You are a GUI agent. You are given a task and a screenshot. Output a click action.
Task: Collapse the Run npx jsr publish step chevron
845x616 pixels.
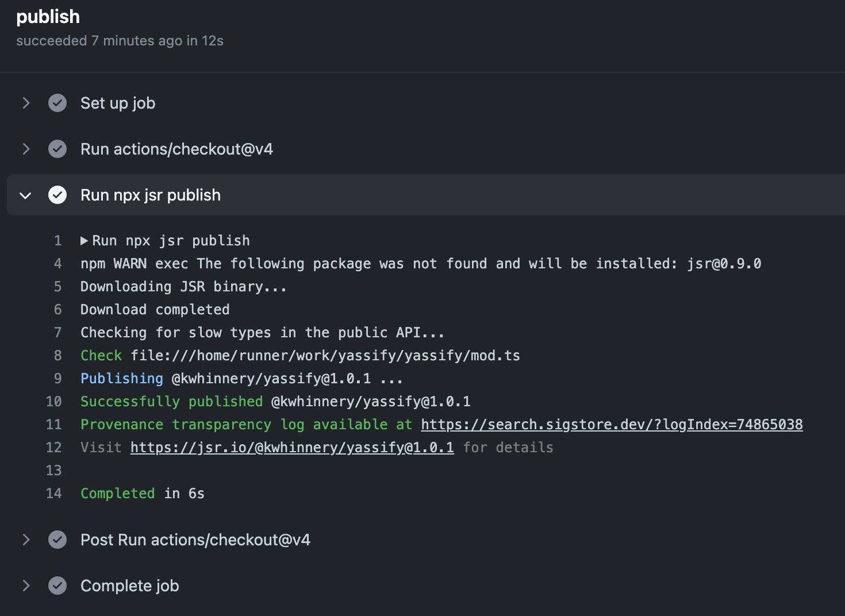pos(25,195)
